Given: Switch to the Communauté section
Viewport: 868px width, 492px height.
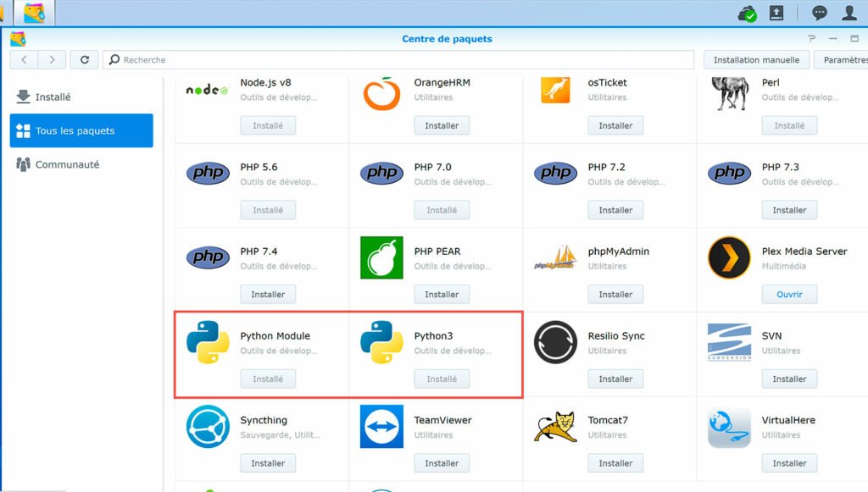Looking at the screenshot, I should [x=81, y=164].
